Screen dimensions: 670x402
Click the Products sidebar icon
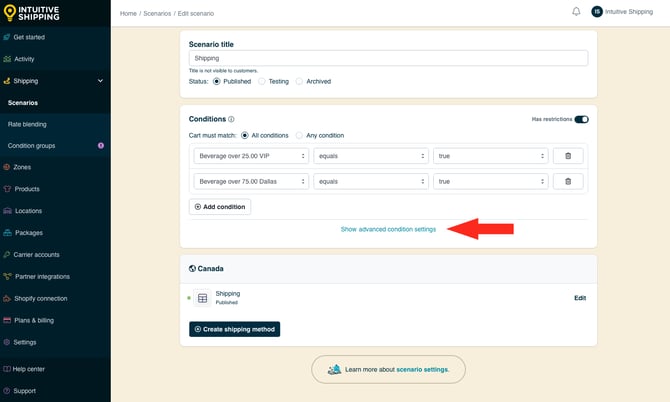point(7,189)
